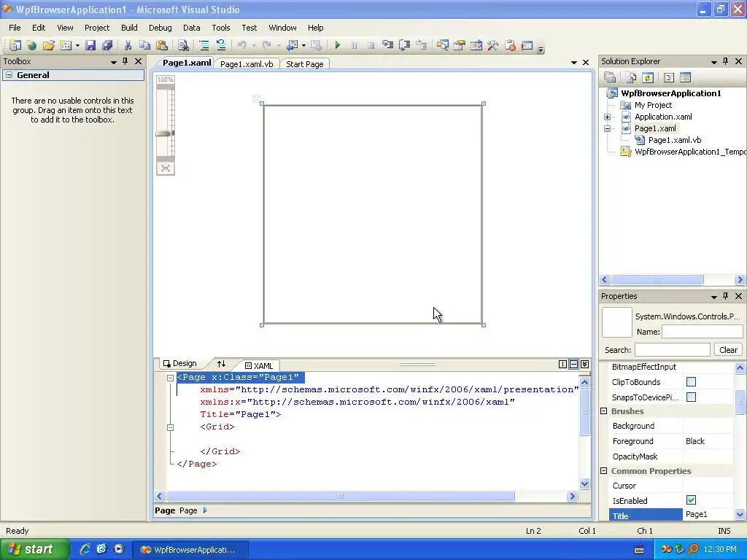The image size is (747, 560).
Task: Click the fit-to-view icon below zoom slider
Action: click(x=166, y=168)
